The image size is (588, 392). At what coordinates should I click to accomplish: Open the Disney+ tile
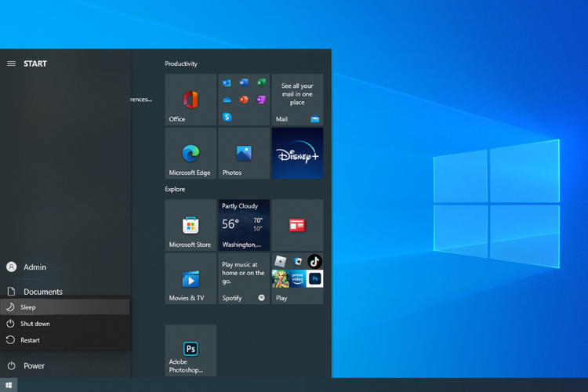(x=297, y=153)
